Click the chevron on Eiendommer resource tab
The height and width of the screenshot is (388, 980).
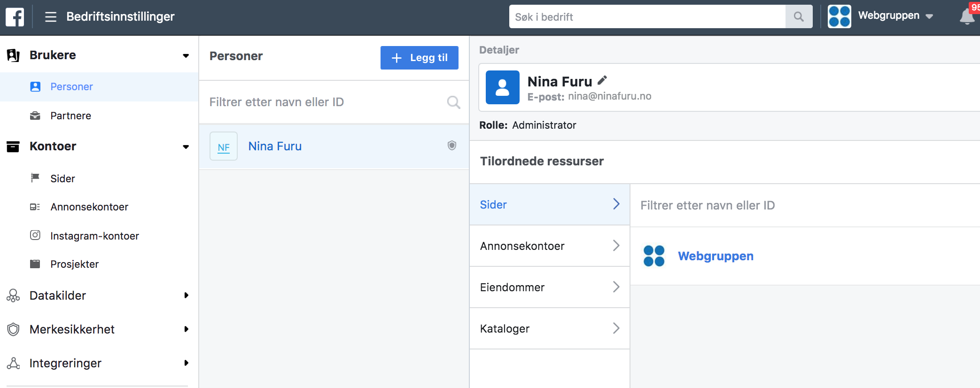click(616, 287)
